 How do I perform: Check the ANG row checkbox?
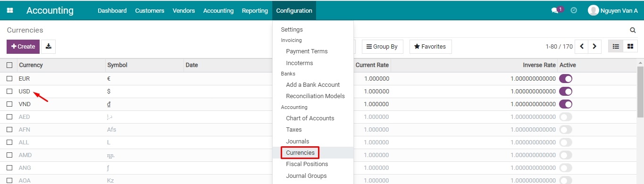click(9, 168)
